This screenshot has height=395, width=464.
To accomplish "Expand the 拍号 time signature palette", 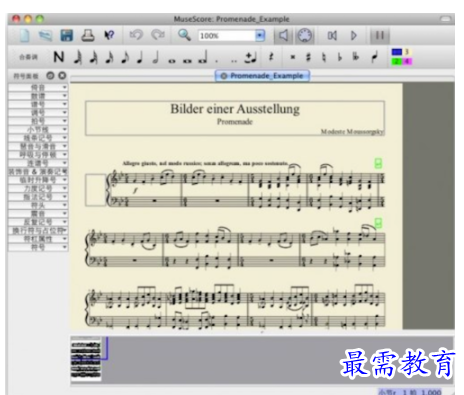I will pos(38,121).
